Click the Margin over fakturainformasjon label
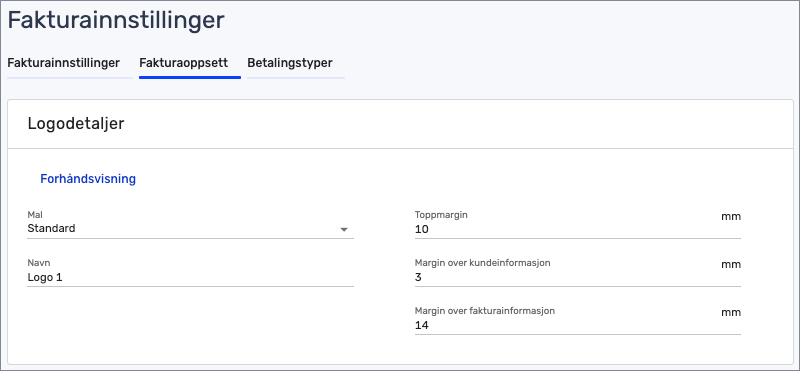The height and width of the screenshot is (371, 800). point(485,311)
